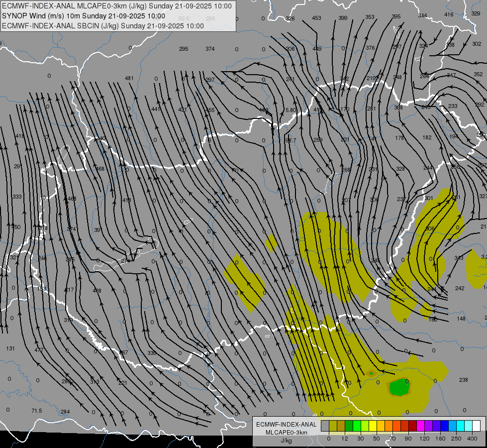Screen dimensions: 487x448
Task: Click the SBCIN title line at top
Action: 103,26
